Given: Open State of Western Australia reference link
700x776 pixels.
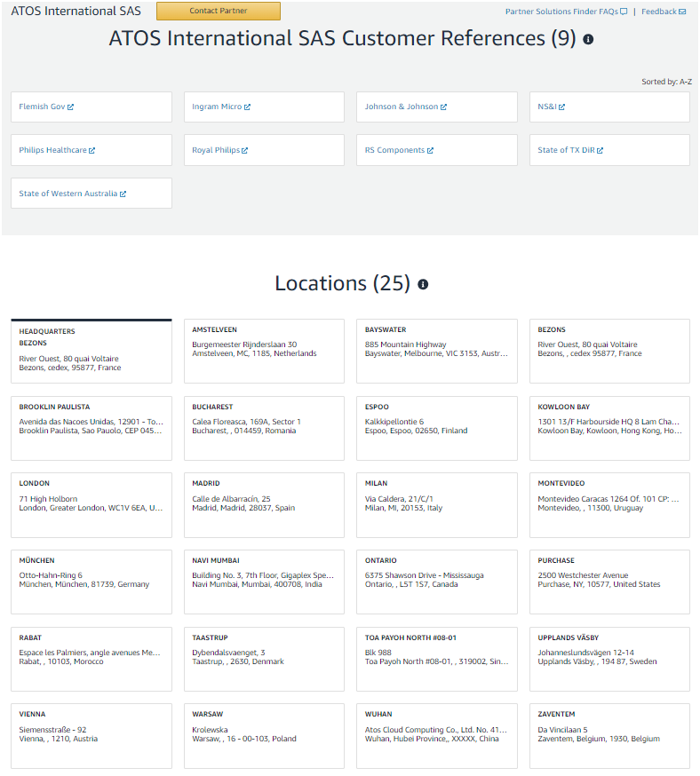Looking at the screenshot, I should coord(68,194).
